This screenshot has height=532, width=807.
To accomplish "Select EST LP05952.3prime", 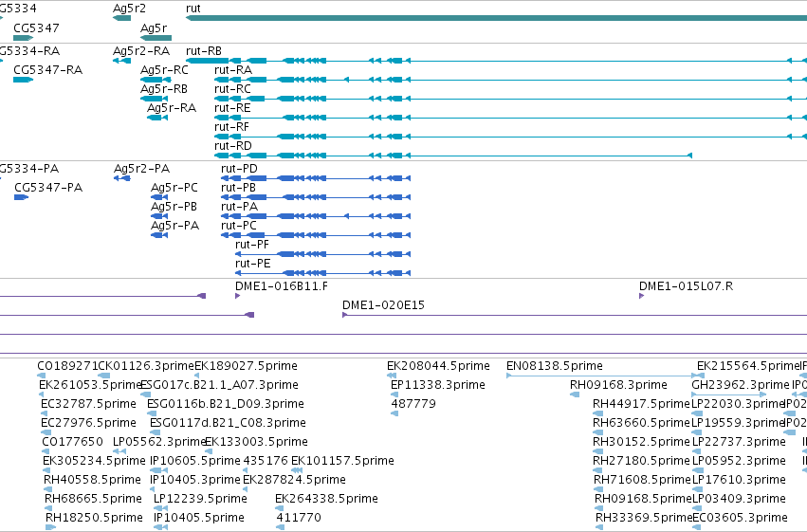I will [x=739, y=462].
